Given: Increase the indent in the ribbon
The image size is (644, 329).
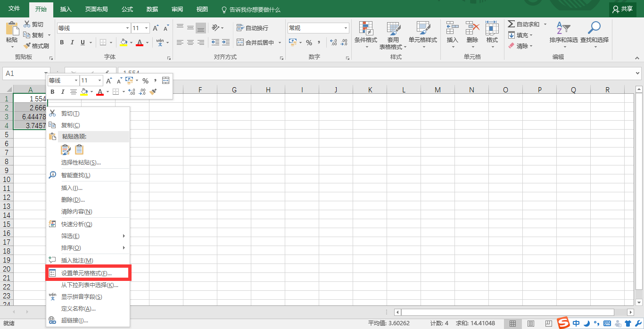Looking at the screenshot, I should (x=226, y=42).
